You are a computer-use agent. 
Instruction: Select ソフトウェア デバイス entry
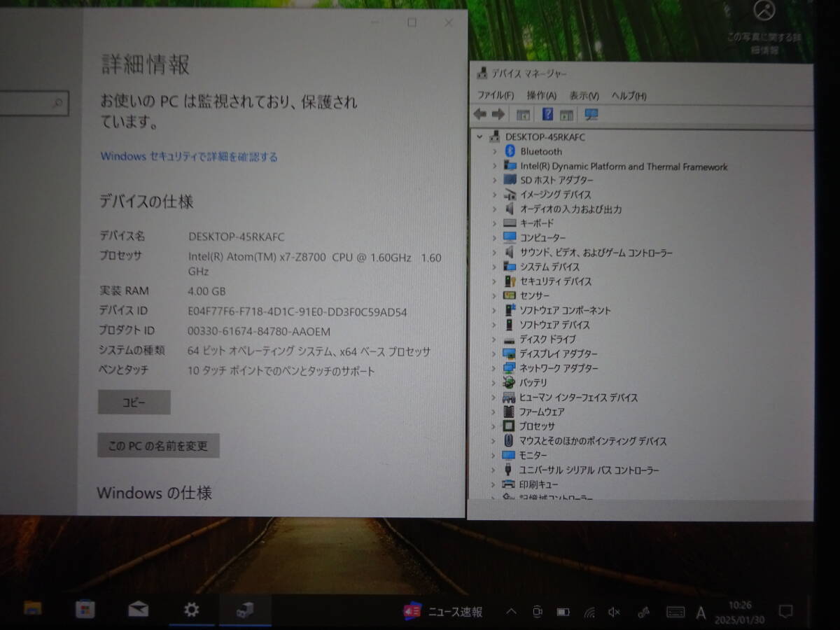pyautogui.click(x=554, y=325)
